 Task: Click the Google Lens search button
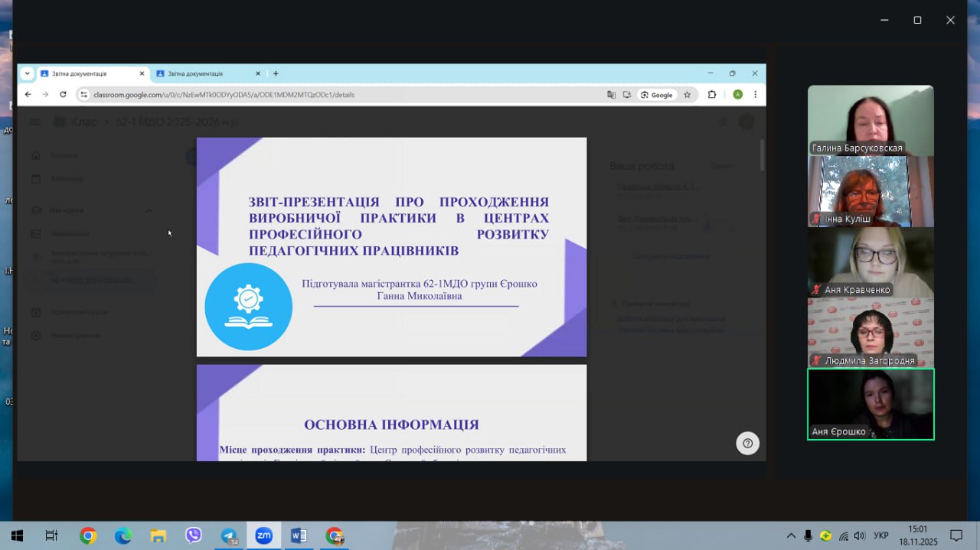pos(656,95)
